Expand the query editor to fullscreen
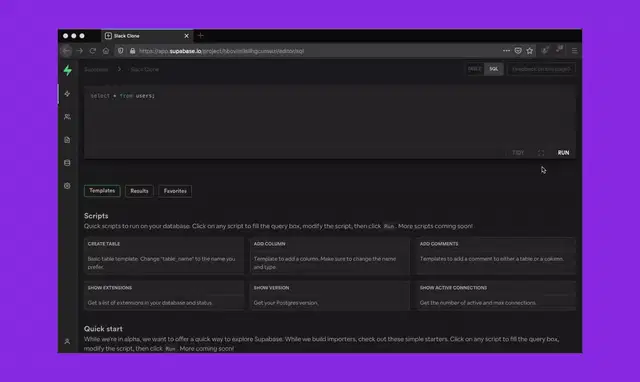 (541, 153)
